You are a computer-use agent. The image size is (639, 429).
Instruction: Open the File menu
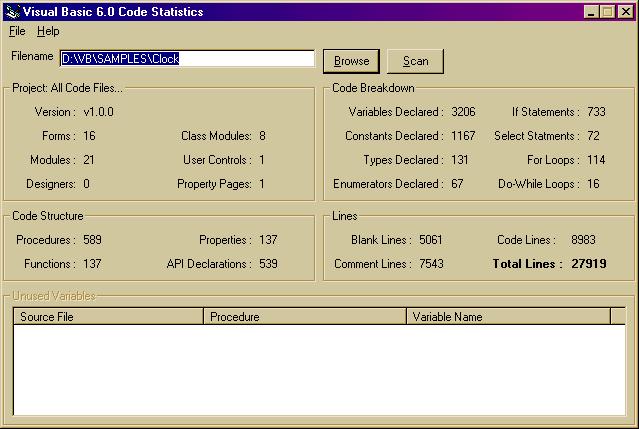tap(17, 31)
